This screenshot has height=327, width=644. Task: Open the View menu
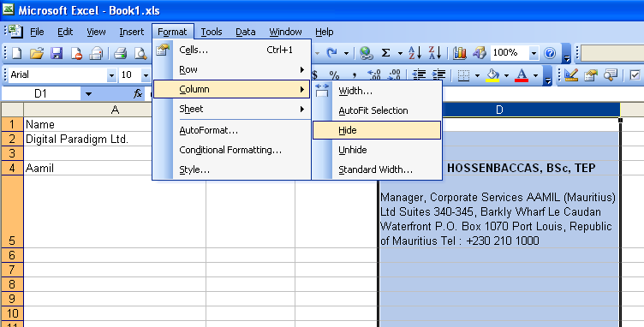pyautogui.click(x=96, y=32)
